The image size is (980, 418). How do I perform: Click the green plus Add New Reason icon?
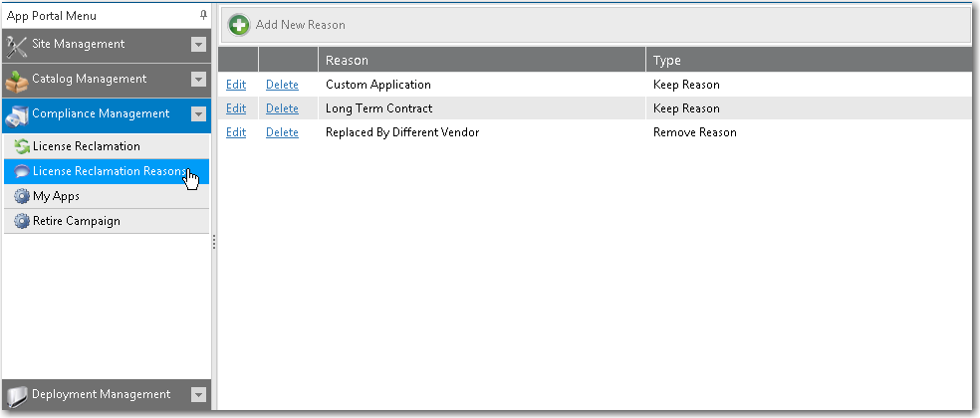point(239,24)
